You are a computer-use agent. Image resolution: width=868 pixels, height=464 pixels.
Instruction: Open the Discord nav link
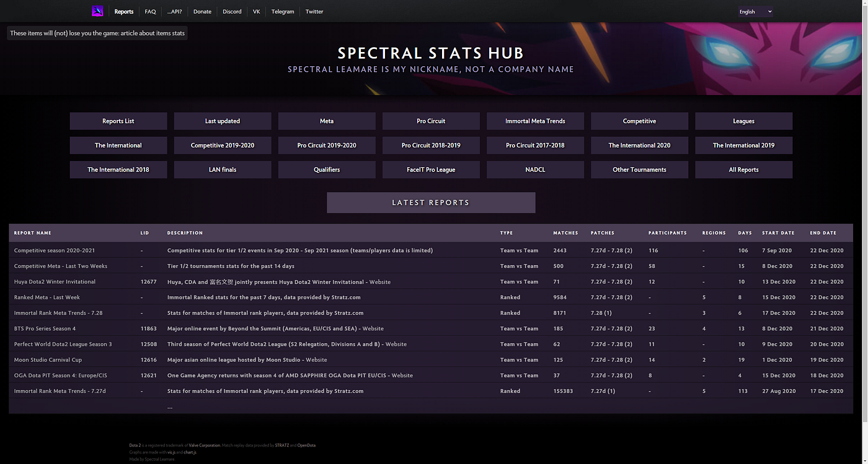(232, 12)
